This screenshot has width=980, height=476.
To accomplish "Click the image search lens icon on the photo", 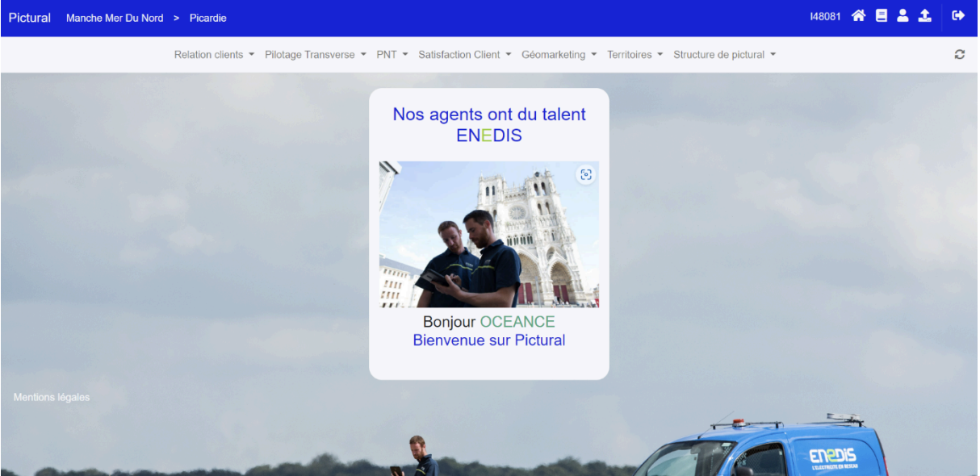I will 586,174.
